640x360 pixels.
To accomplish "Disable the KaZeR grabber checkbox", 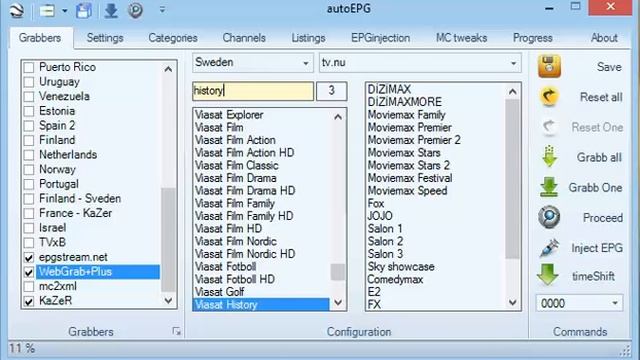I will coord(29,301).
